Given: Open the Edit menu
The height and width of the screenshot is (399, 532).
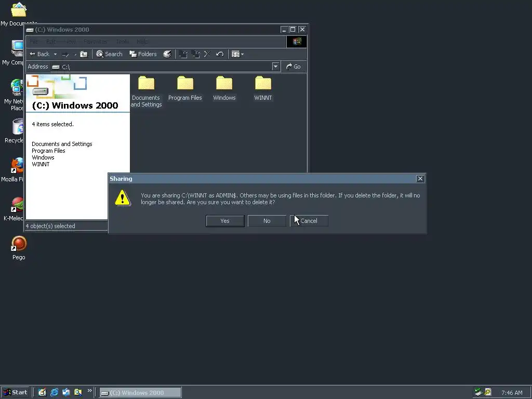Looking at the screenshot, I should (x=51, y=42).
